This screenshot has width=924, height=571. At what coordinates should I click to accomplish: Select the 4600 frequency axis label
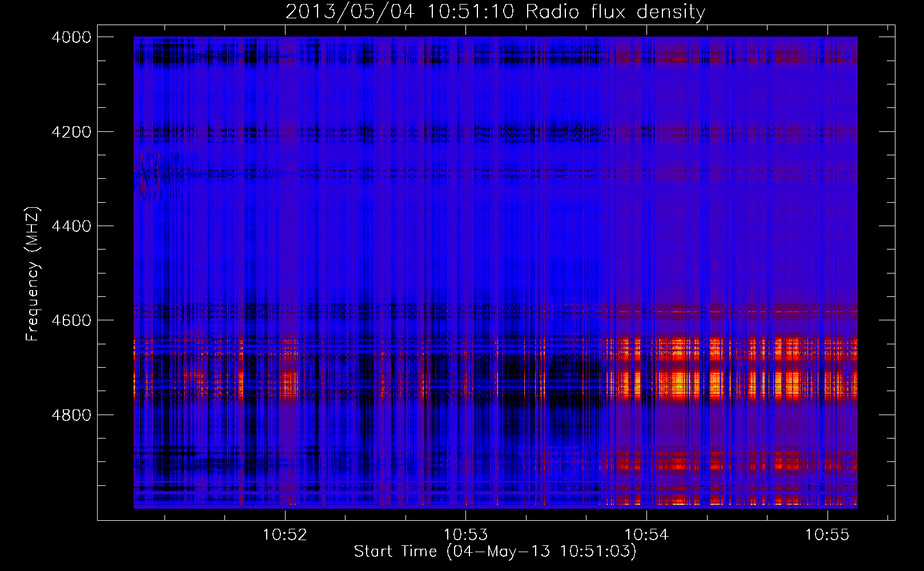(x=71, y=320)
